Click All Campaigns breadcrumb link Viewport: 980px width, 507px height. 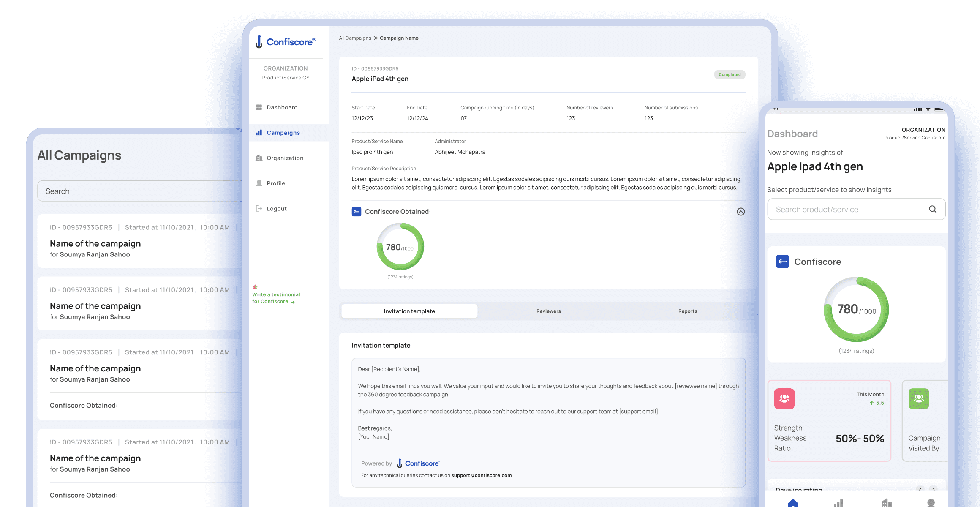[x=355, y=38]
